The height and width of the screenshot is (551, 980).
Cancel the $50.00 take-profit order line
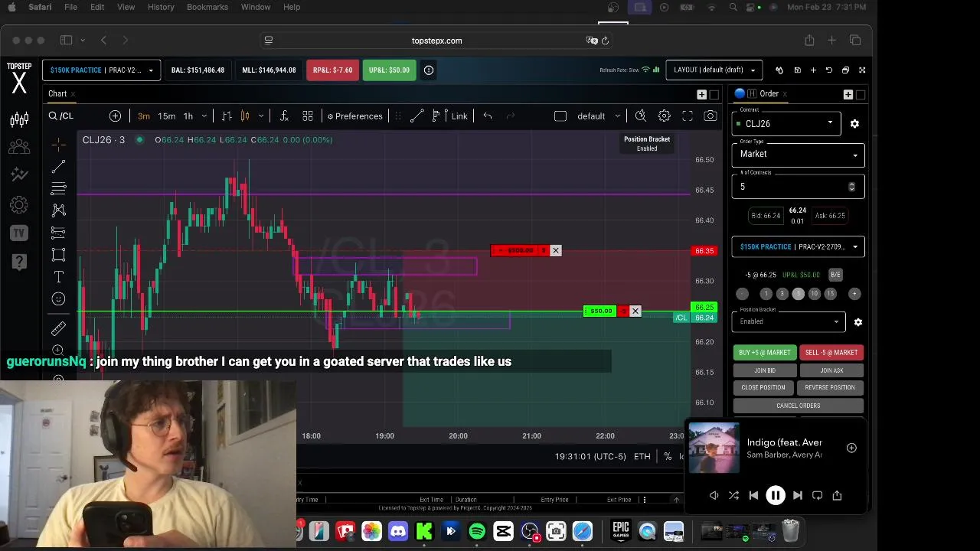635,311
